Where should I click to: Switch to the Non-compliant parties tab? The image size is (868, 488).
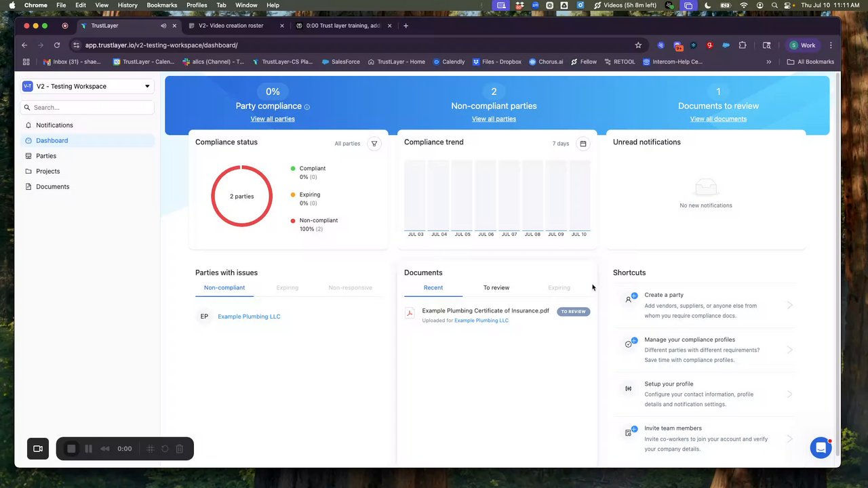(x=224, y=287)
